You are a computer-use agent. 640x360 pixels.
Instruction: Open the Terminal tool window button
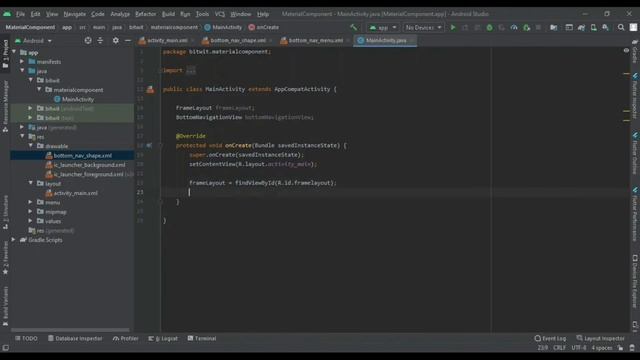pos(202,338)
